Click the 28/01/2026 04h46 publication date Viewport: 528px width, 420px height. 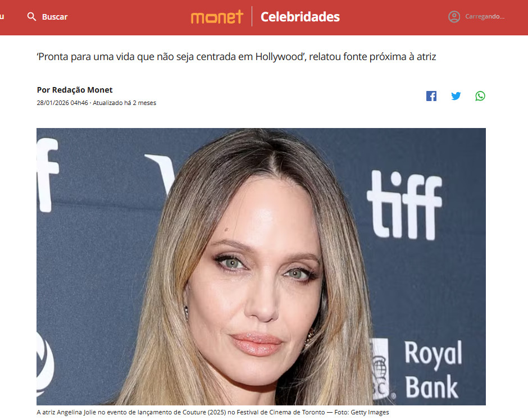click(x=62, y=103)
